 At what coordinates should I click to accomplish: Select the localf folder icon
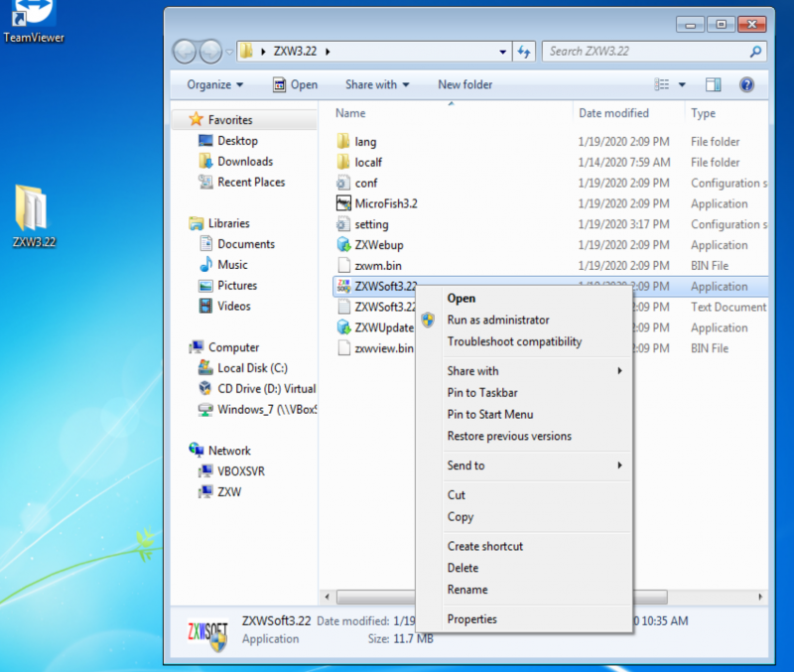[x=343, y=162]
